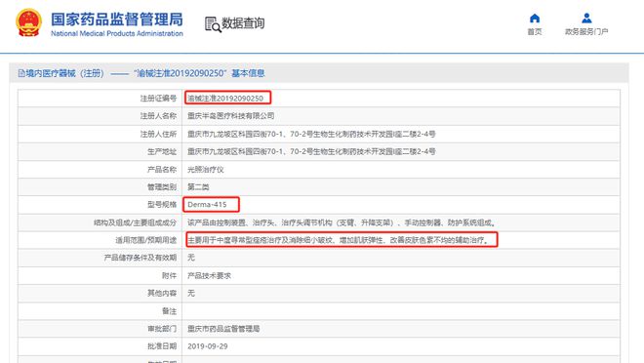This screenshot has width=644, height=363.
Task: Click the 型号规格 label
Action: (162, 205)
